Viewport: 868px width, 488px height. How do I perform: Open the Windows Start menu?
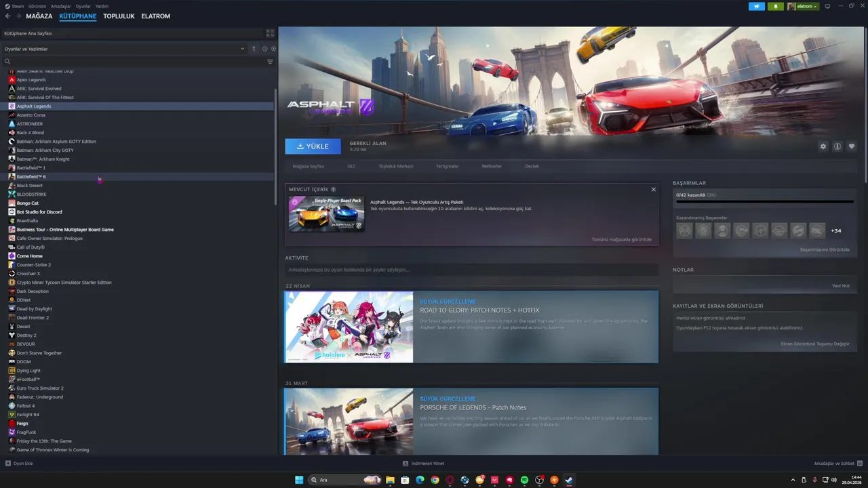pyautogui.click(x=299, y=480)
